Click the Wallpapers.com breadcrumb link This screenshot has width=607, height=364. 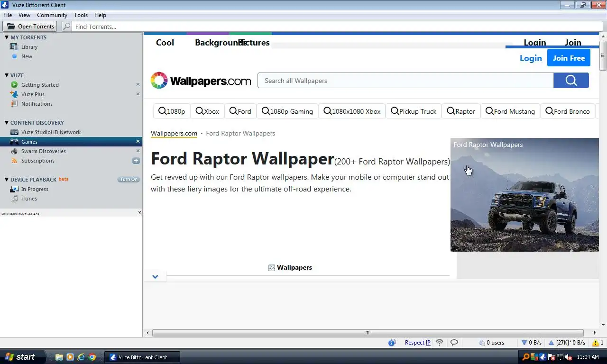(x=174, y=133)
